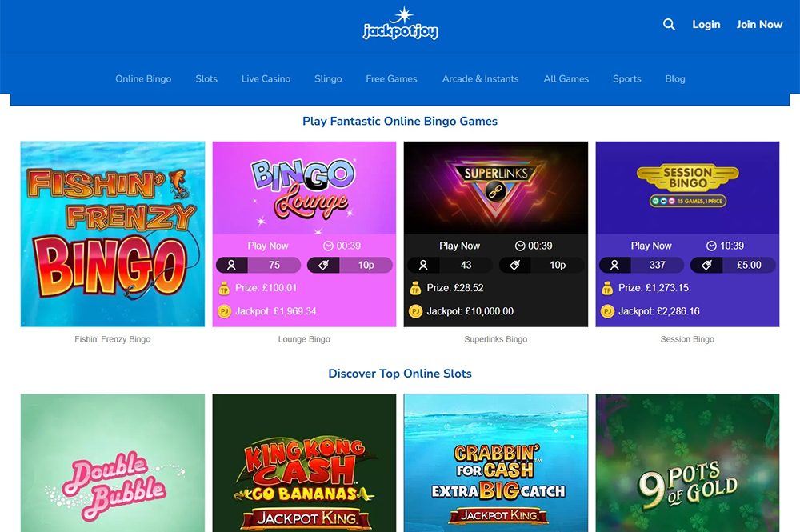The image size is (800, 532).
Task: Click the search magnifier icon
Action: tap(669, 25)
